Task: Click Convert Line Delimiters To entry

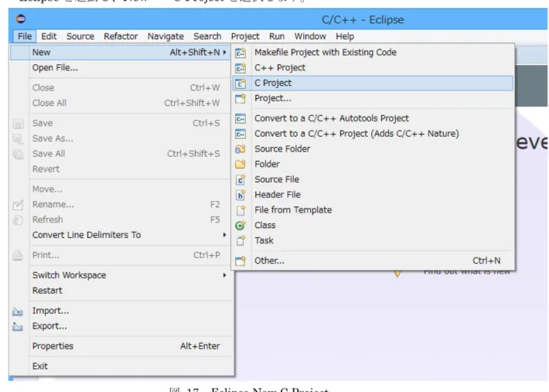Action: [x=120, y=235]
